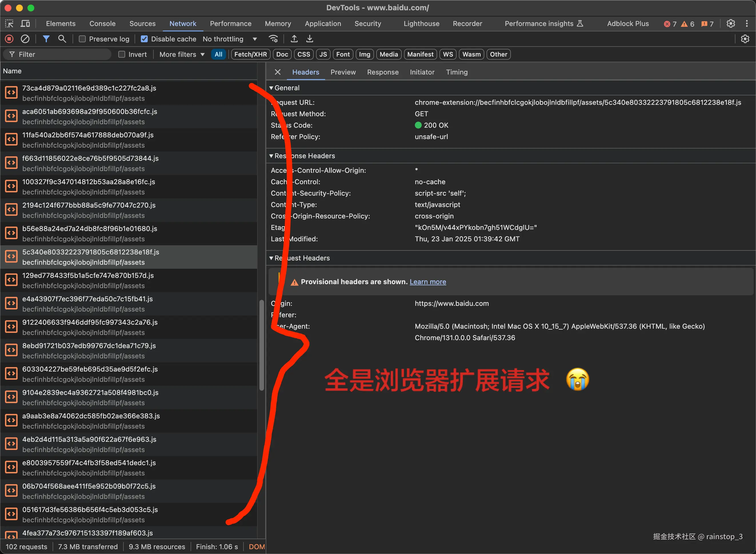Toggle the Invert filter checkbox
Viewport: 756px width, 554px height.
121,54
